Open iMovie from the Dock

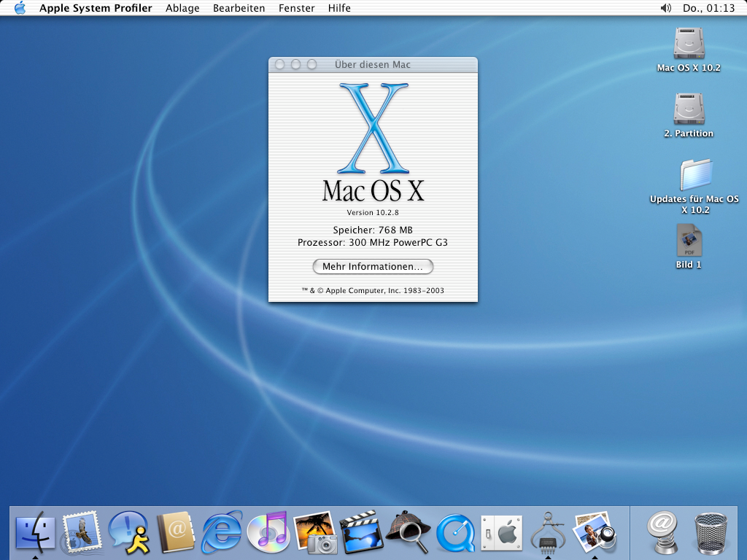362,532
